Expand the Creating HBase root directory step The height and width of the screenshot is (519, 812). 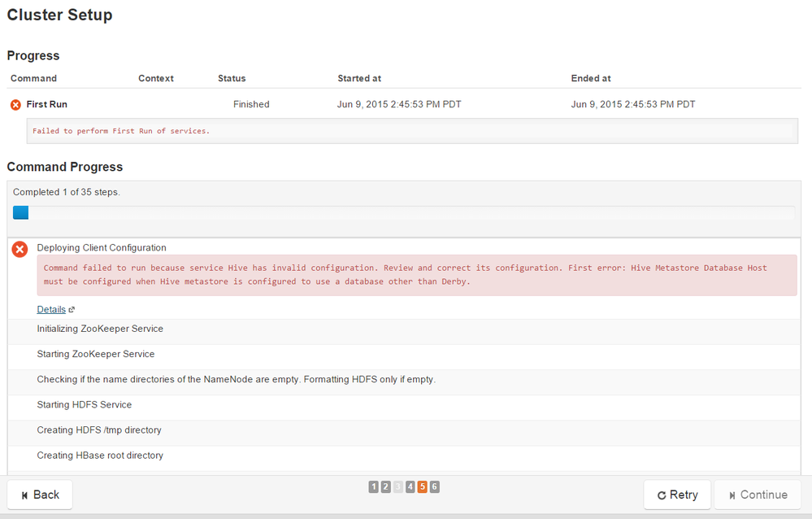(98, 456)
